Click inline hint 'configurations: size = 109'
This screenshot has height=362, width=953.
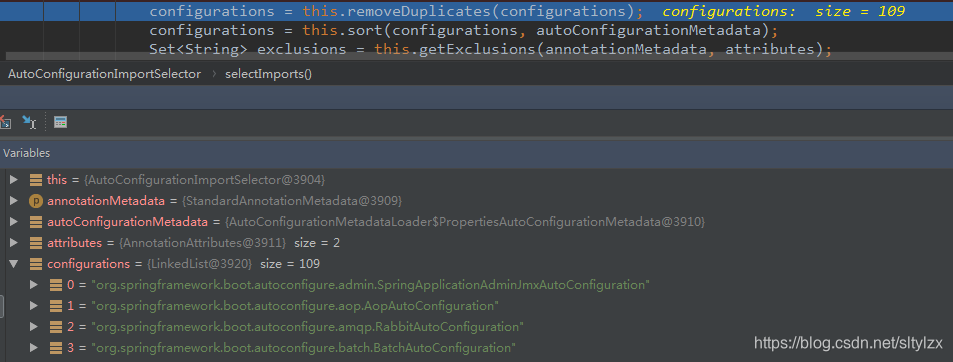783,11
